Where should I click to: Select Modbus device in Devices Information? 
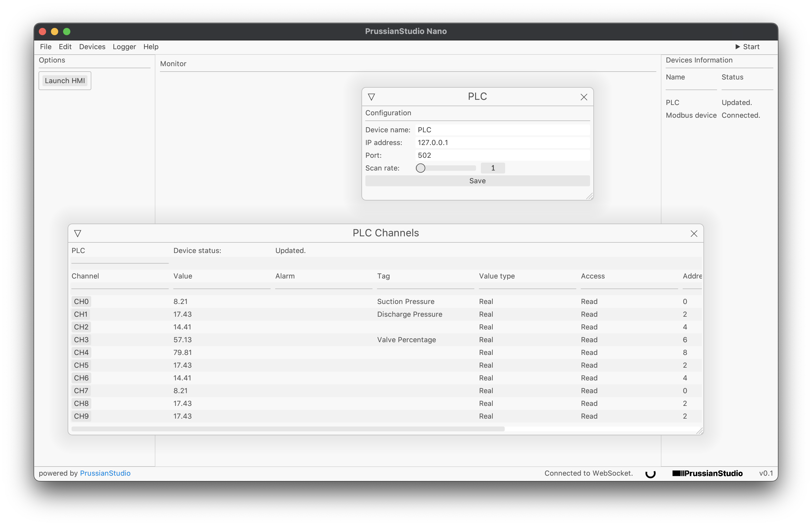(x=691, y=115)
